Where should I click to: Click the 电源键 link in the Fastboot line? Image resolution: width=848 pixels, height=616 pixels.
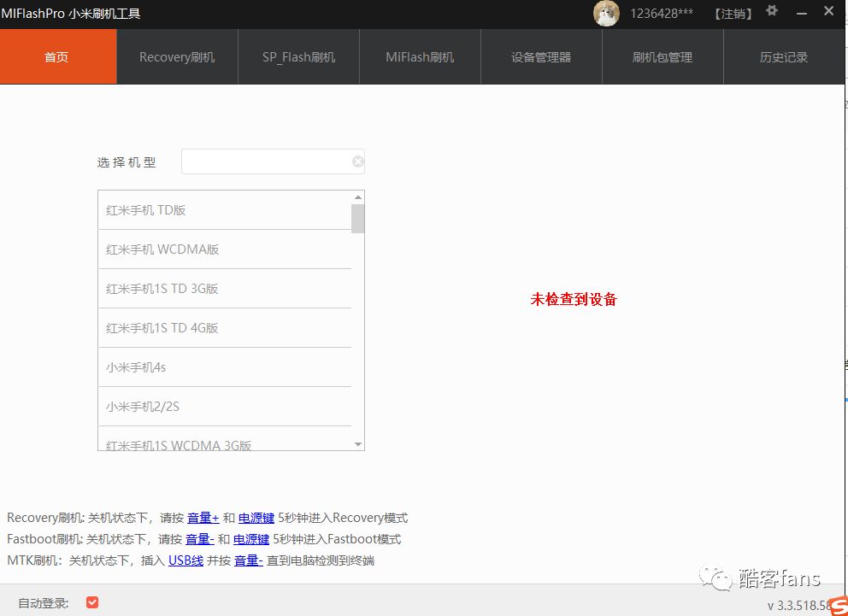click(x=251, y=539)
